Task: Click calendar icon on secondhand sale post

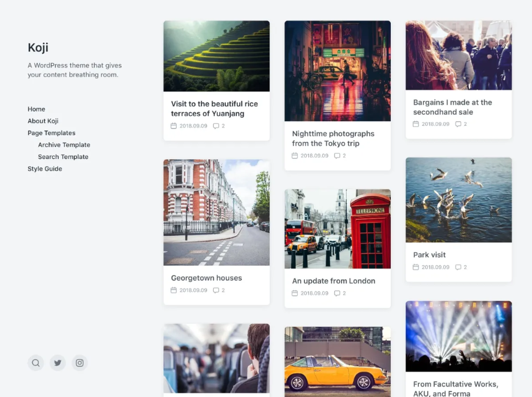Action: (x=416, y=124)
